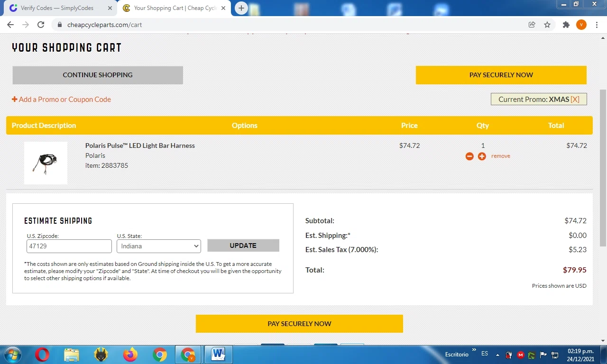
Task: Open Opera from the taskbar
Action: [42, 355]
